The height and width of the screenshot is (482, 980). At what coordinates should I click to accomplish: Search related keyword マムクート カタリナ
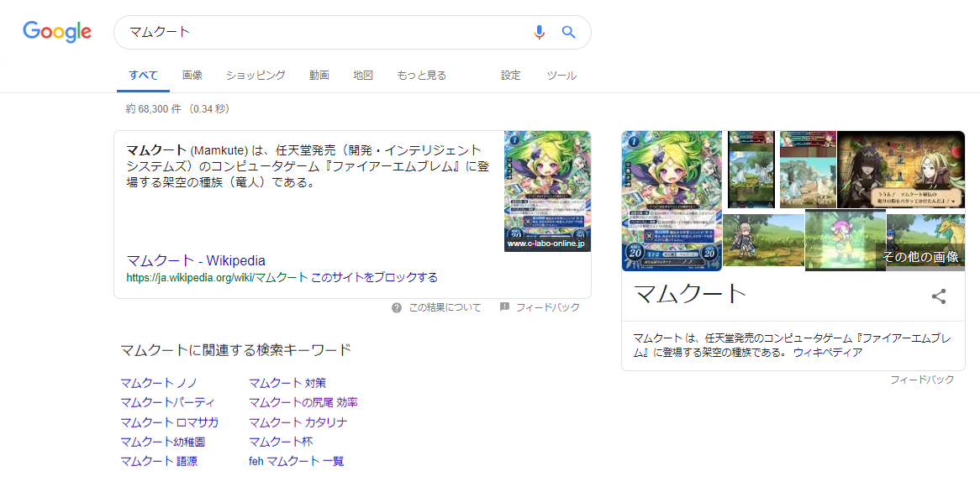[x=298, y=422]
